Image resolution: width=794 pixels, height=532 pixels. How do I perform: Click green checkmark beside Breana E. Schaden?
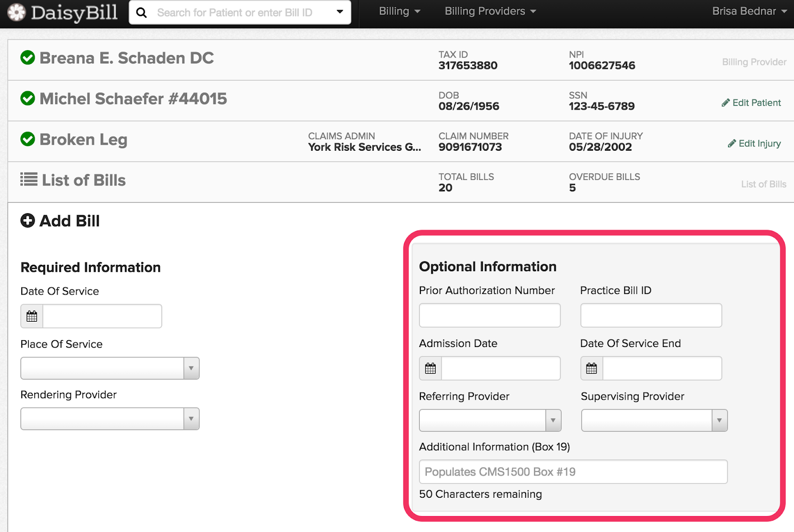point(28,58)
